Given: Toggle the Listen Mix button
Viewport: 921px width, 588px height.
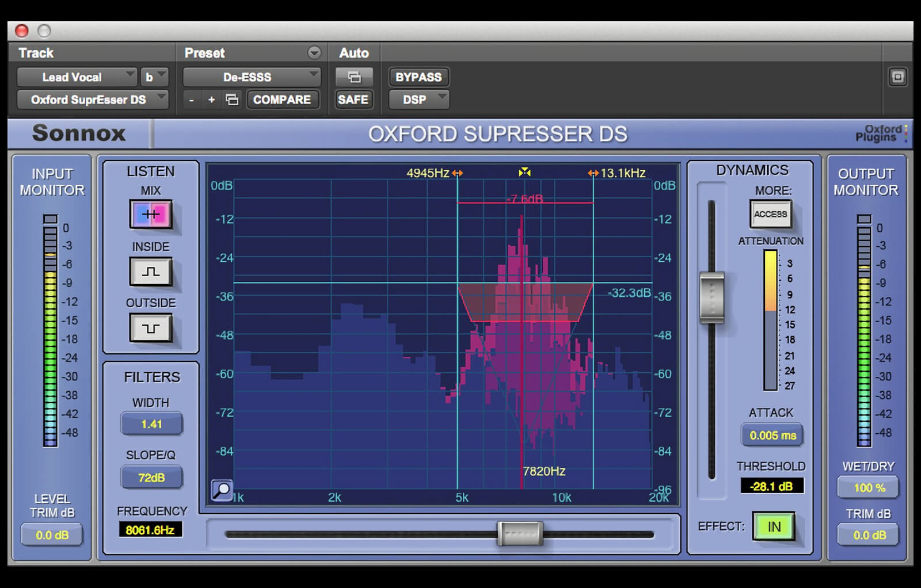Looking at the screenshot, I should 151,214.
